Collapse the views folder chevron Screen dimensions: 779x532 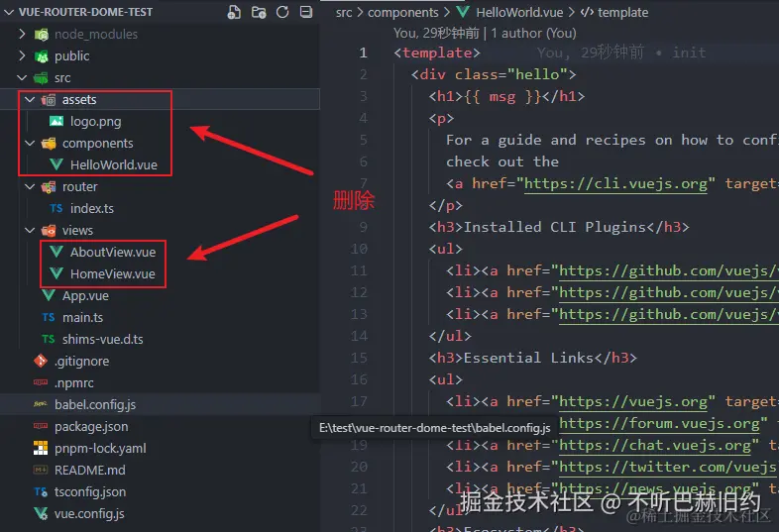pos(30,231)
